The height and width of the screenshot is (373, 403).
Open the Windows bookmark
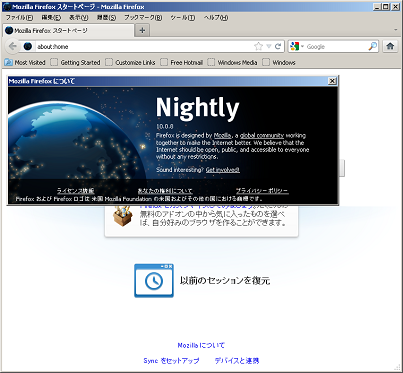(279, 62)
